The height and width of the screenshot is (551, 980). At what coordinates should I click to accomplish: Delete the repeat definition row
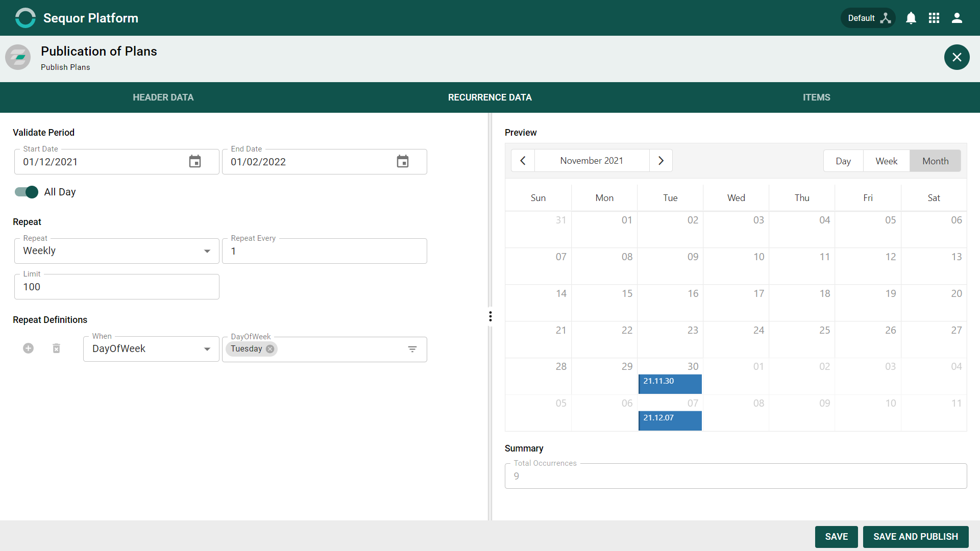tap(57, 348)
